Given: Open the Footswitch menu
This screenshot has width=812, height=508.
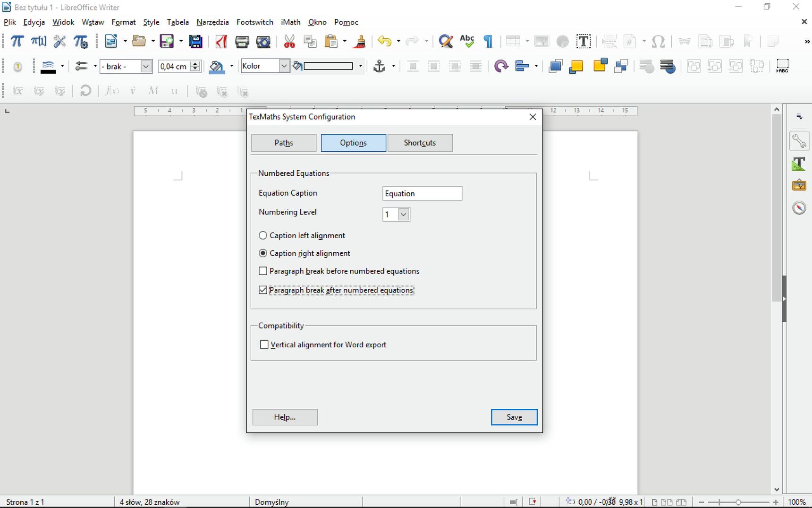Looking at the screenshot, I should click(255, 22).
